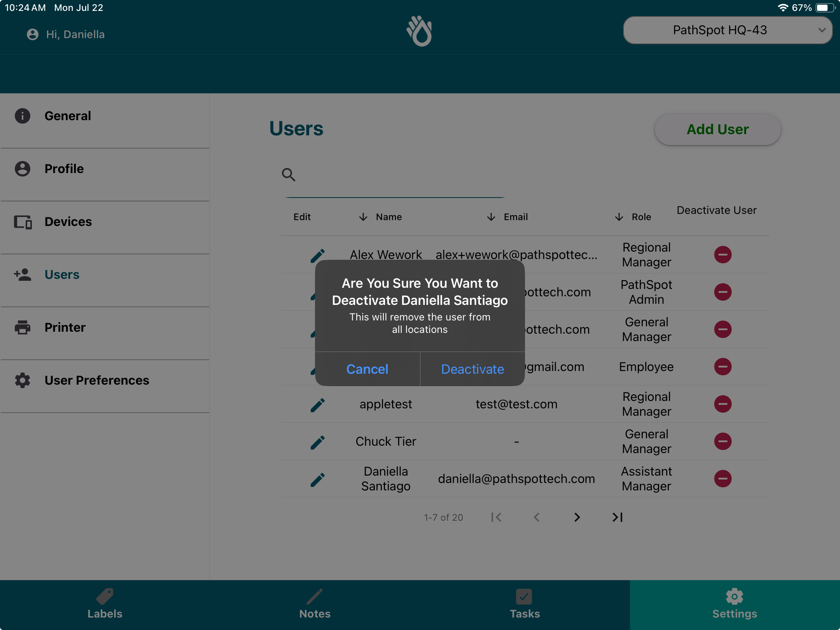Click the edit pencil for appletest
The width and height of the screenshot is (840, 630).
(318, 405)
